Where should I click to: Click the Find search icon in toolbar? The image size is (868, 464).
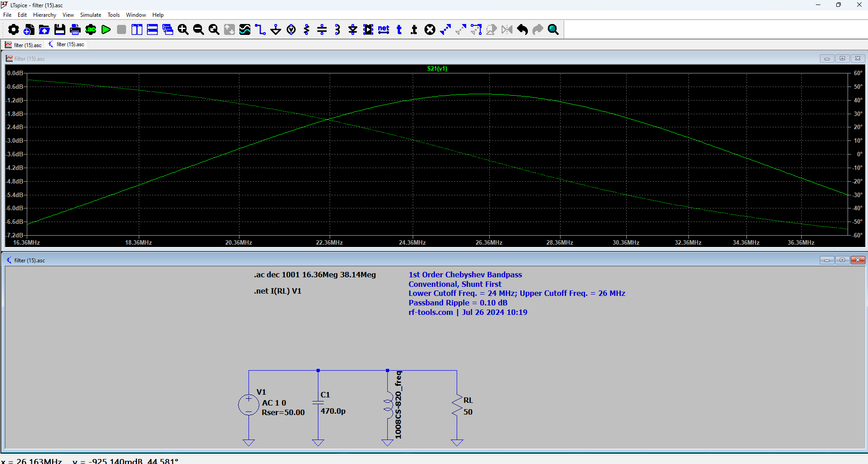[553, 29]
